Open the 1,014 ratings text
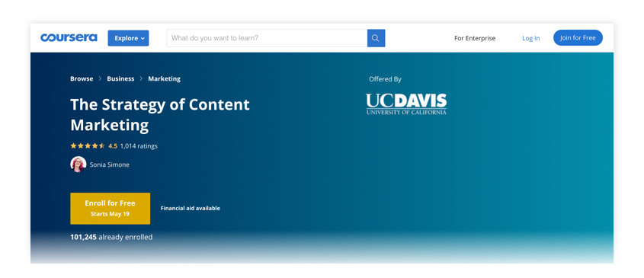 (139, 145)
